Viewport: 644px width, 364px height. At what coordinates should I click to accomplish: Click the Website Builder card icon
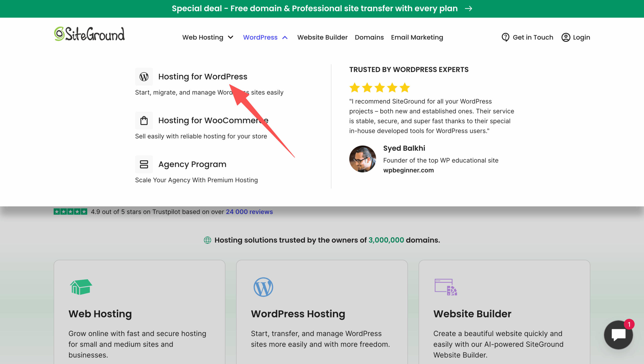point(446,287)
